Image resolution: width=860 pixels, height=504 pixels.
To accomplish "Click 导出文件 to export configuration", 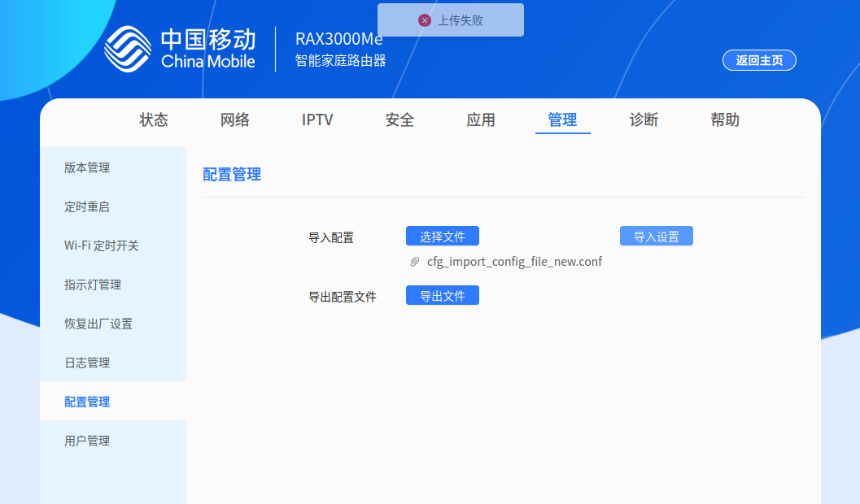I will (442, 295).
